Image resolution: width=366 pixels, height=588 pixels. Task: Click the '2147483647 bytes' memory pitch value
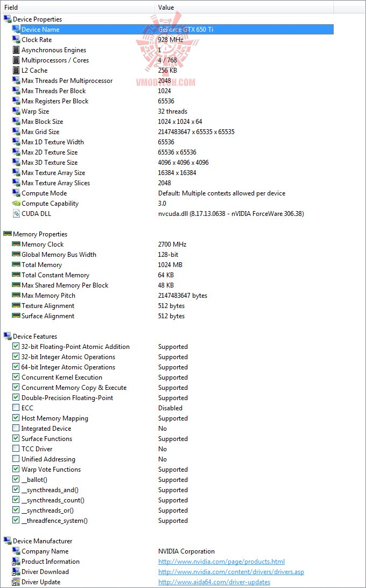tap(182, 295)
